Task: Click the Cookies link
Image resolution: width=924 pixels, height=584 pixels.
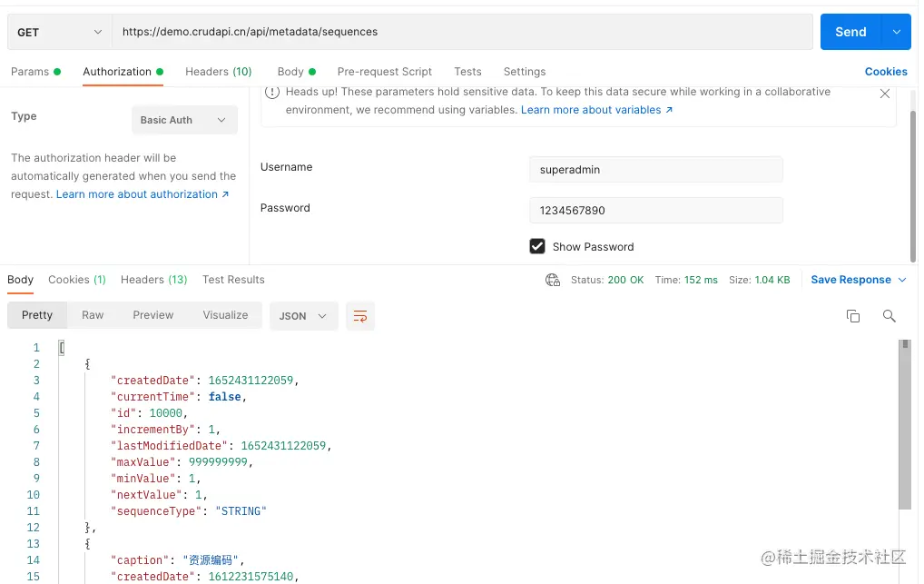Action: (886, 72)
